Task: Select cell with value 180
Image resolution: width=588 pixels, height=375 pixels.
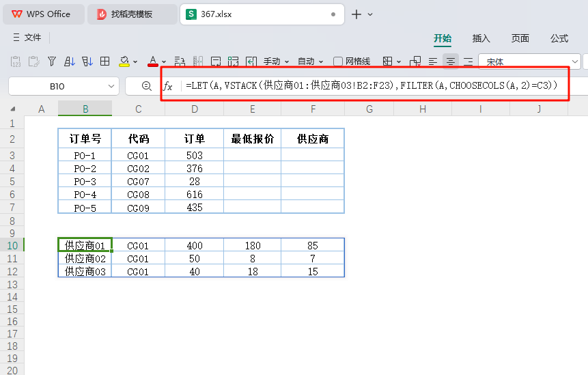Action: click(x=253, y=245)
